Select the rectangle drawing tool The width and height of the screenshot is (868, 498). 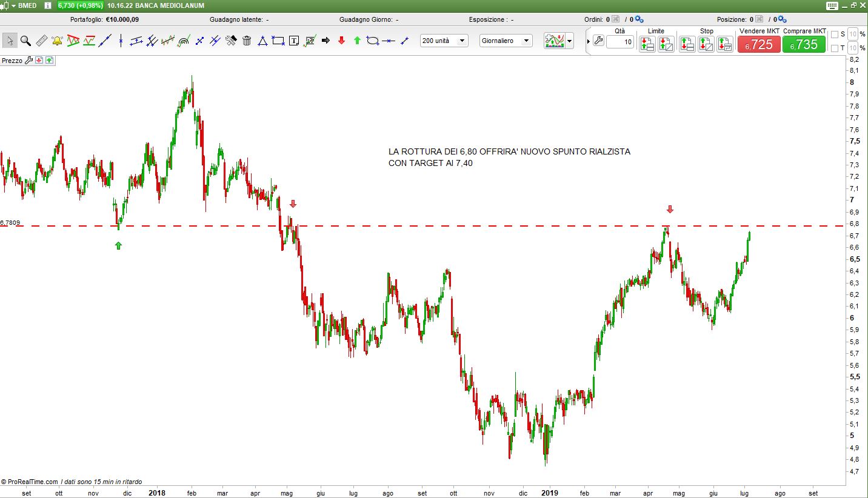[x=278, y=41]
